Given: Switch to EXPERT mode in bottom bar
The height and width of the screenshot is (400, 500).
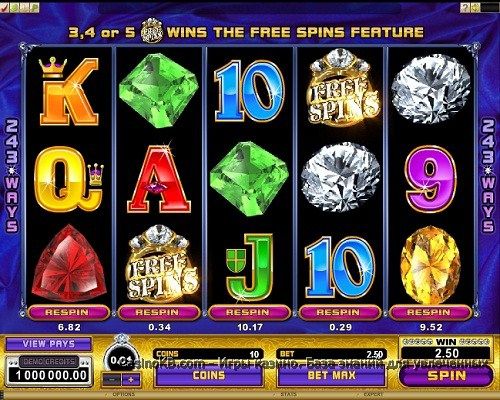Looking at the screenshot, I should coord(373,394).
